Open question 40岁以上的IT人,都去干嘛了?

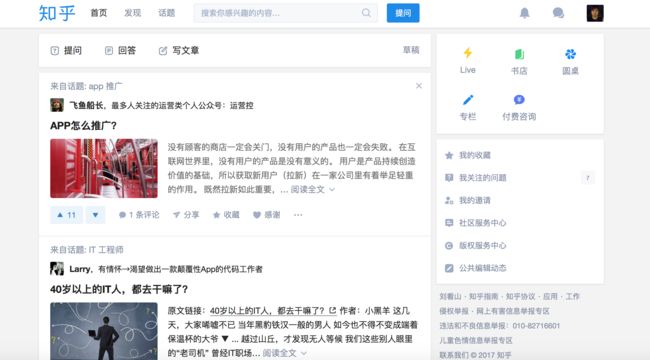(119, 289)
